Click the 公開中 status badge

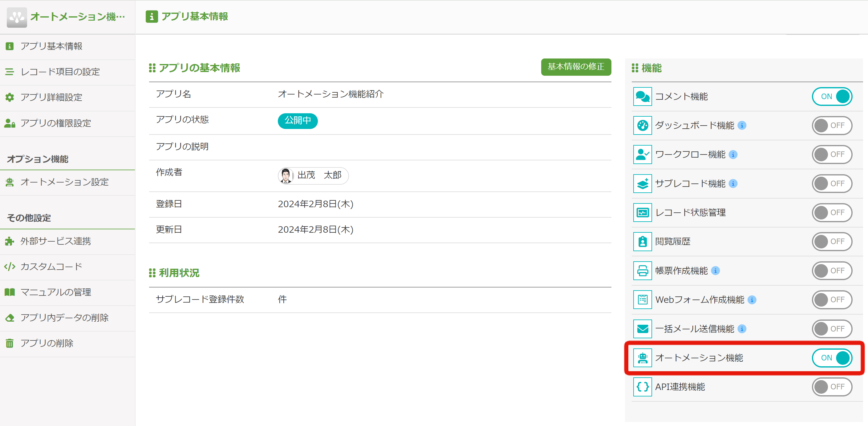pyautogui.click(x=297, y=121)
